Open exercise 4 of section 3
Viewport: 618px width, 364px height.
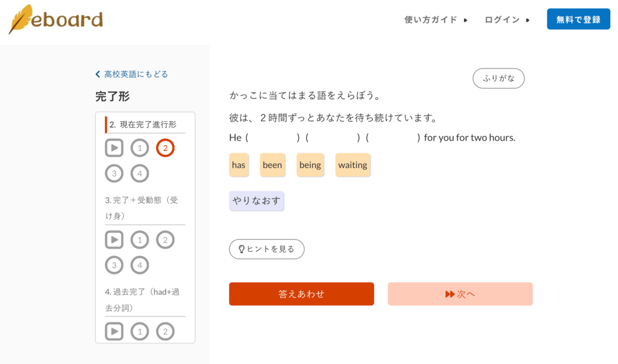[x=140, y=265]
